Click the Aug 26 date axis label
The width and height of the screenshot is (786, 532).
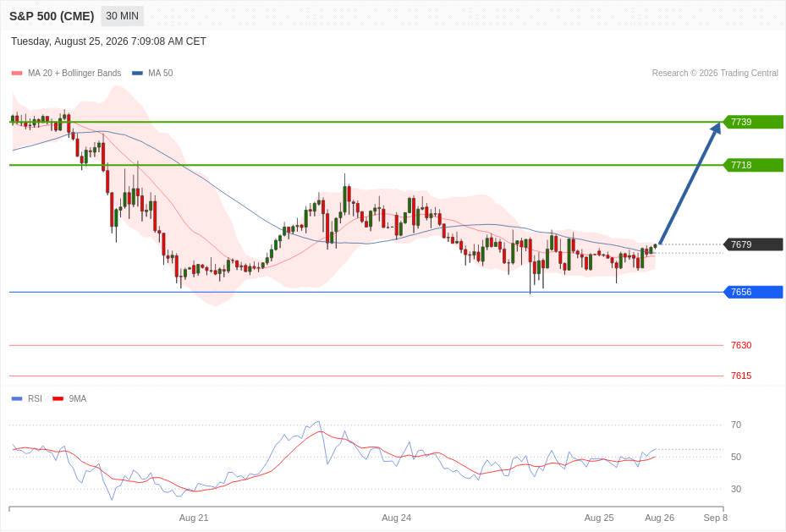tap(660, 518)
